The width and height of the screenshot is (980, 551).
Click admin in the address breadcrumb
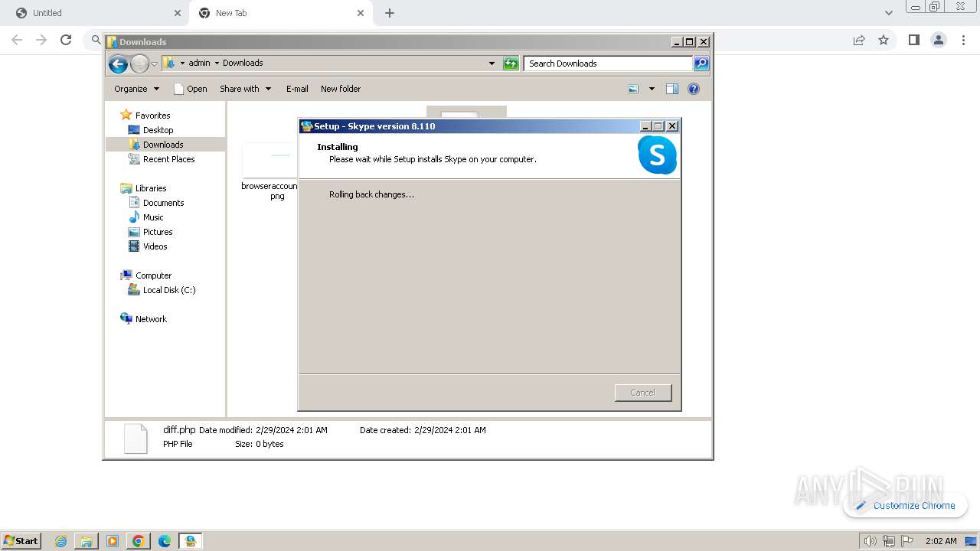click(199, 64)
